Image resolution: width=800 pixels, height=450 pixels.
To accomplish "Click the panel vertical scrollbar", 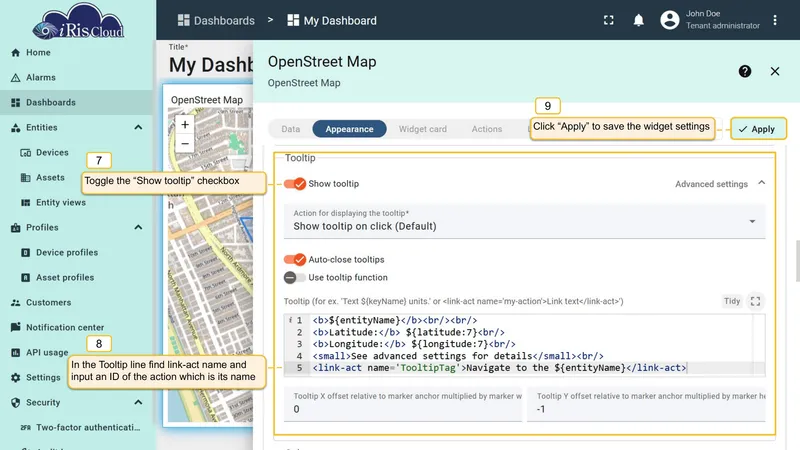I will coord(797,260).
